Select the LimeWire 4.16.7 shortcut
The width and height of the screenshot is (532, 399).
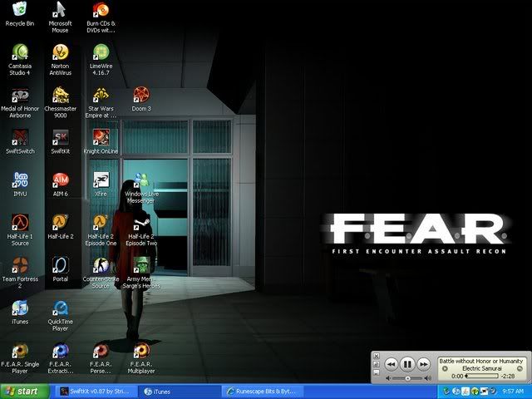(x=101, y=59)
